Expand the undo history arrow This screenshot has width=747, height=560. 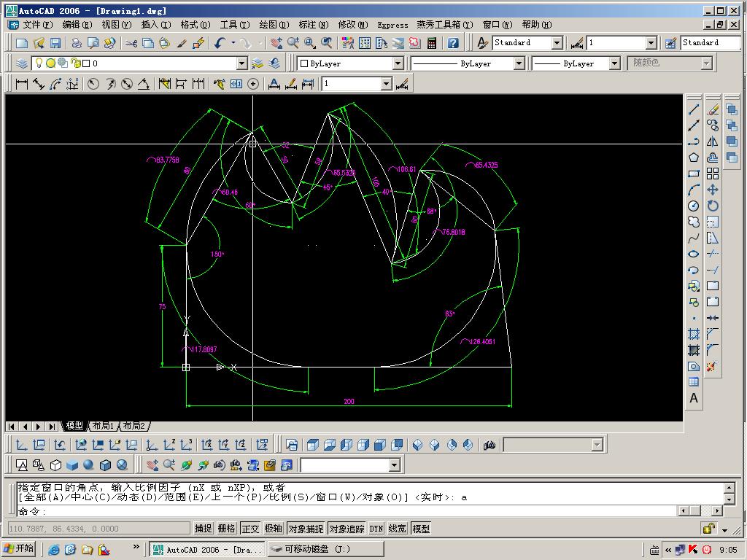pos(233,43)
